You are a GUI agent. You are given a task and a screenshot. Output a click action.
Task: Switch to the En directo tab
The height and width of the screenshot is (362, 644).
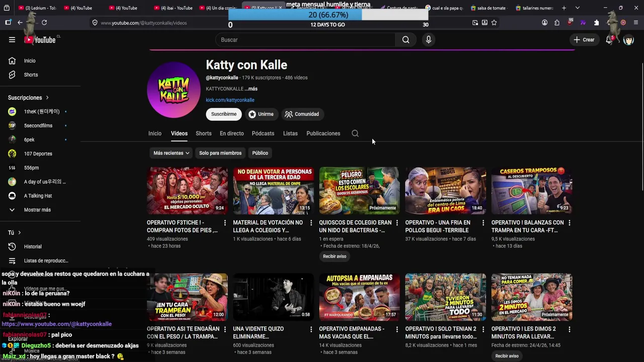231,134
